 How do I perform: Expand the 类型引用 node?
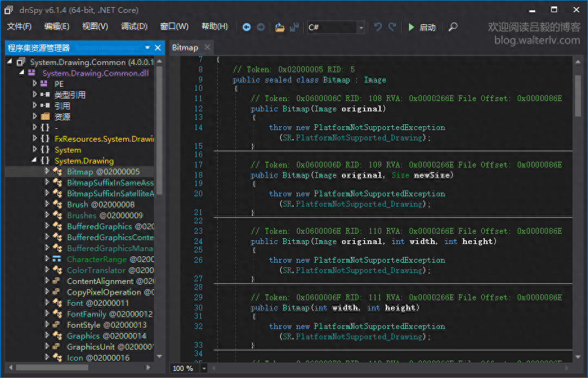[35, 94]
